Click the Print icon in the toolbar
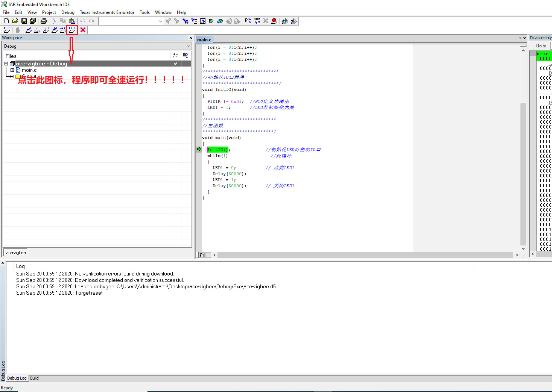Image resolution: width=552 pixels, height=392 pixels. 44,21
